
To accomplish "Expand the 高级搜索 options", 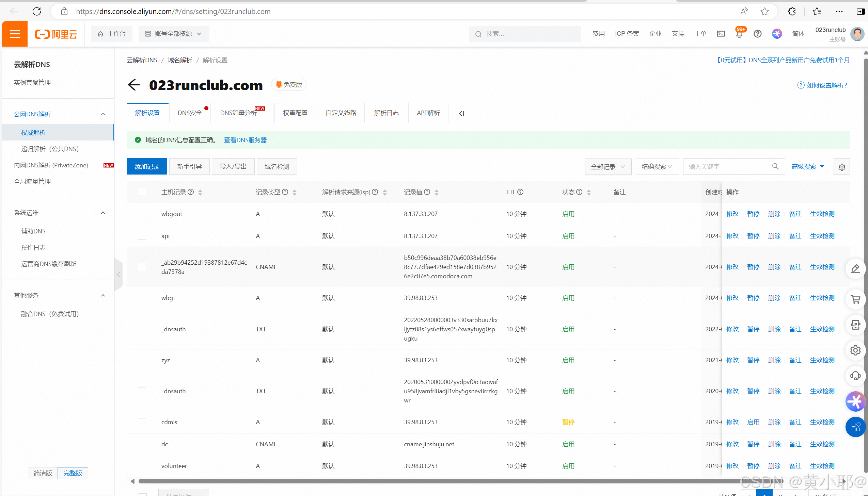I will click(807, 167).
